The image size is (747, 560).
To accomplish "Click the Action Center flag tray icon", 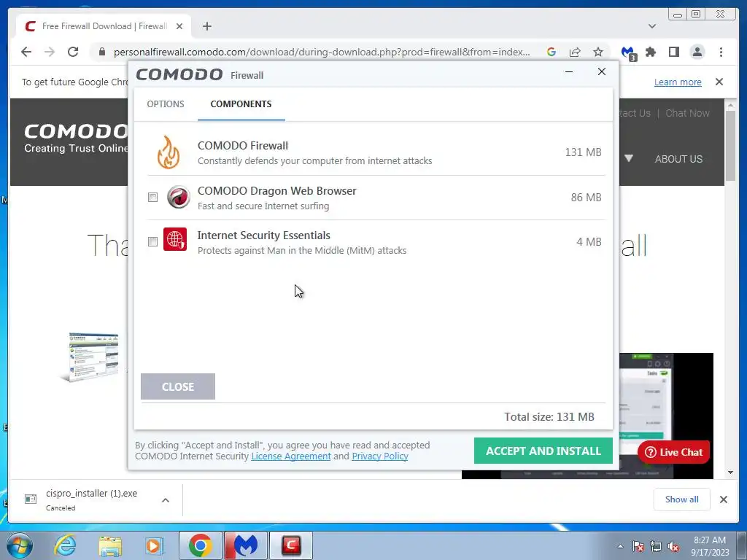I will 638,546.
